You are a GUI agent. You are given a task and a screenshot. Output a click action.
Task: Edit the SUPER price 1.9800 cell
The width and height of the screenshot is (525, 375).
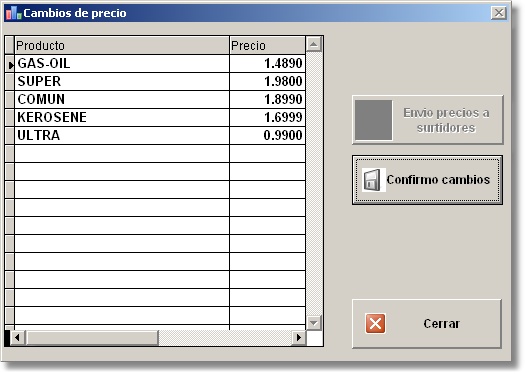tap(268, 81)
